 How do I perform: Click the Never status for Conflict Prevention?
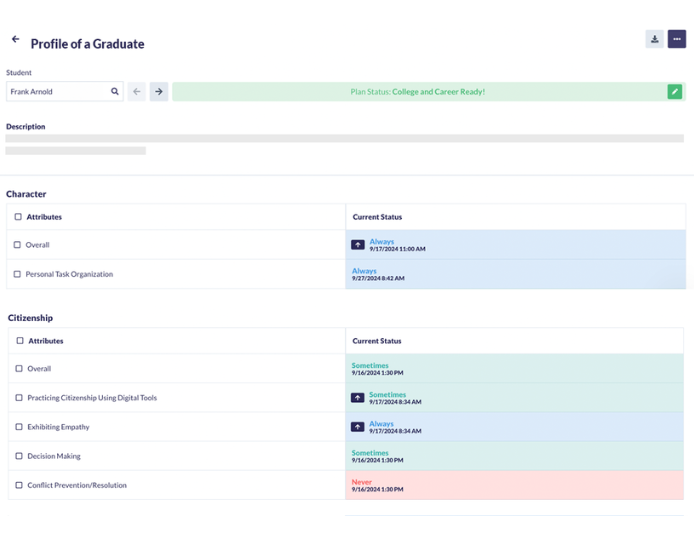[x=362, y=482]
